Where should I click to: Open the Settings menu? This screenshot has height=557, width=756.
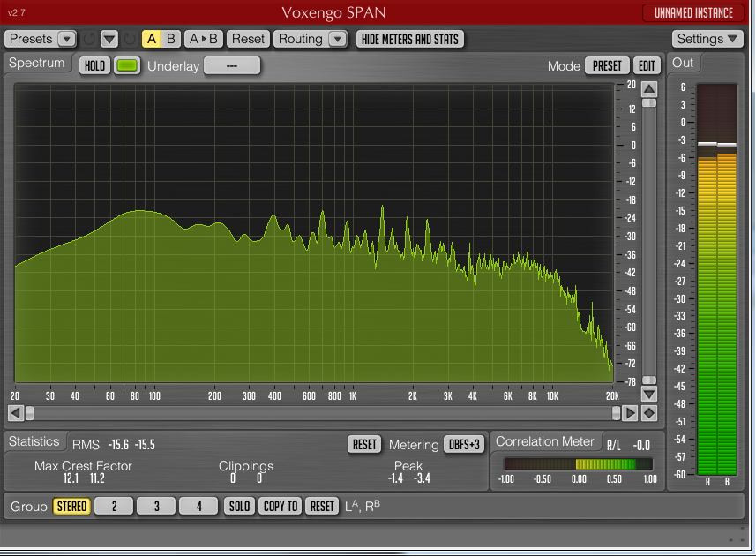tap(707, 39)
